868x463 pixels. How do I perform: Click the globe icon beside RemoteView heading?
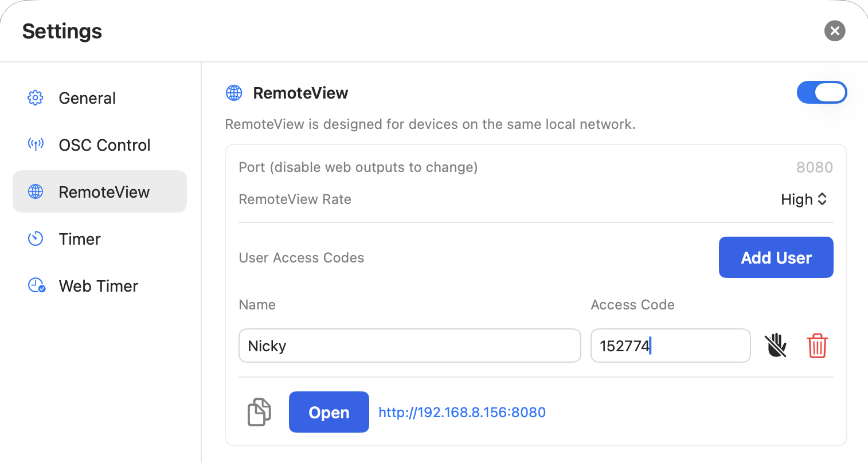(234, 93)
